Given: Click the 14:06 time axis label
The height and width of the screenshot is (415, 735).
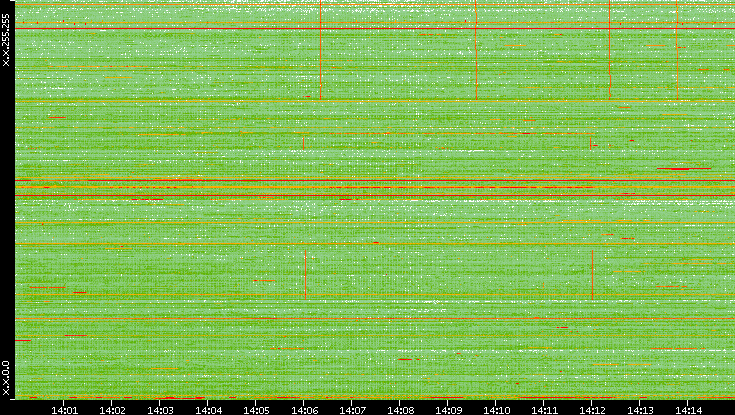Looking at the screenshot, I should tap(304, 410).
